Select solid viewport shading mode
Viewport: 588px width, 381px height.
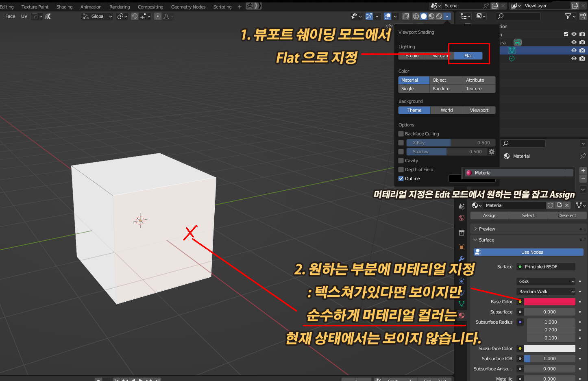(424, 16)
